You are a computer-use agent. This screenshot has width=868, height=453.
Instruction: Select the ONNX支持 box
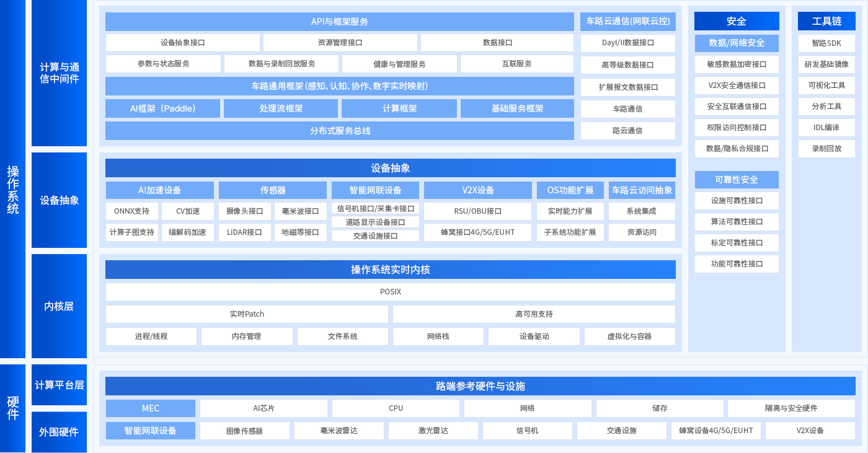tap(132, 211)
